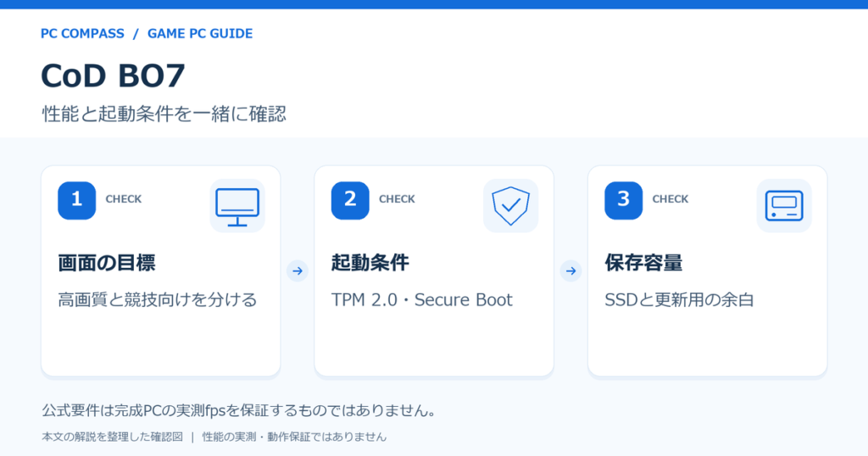Open the GAME PC GUIDE breadcrumb link

coord(200,34)
